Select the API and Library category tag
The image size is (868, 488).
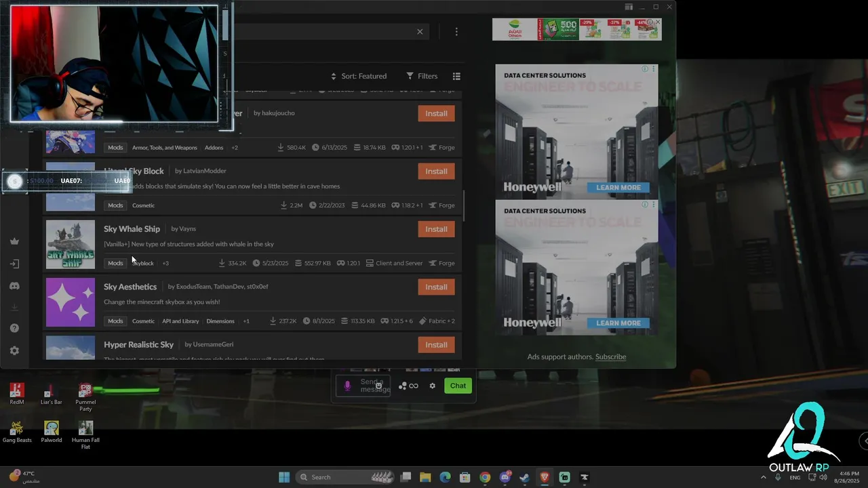click(x=180, y=321)
